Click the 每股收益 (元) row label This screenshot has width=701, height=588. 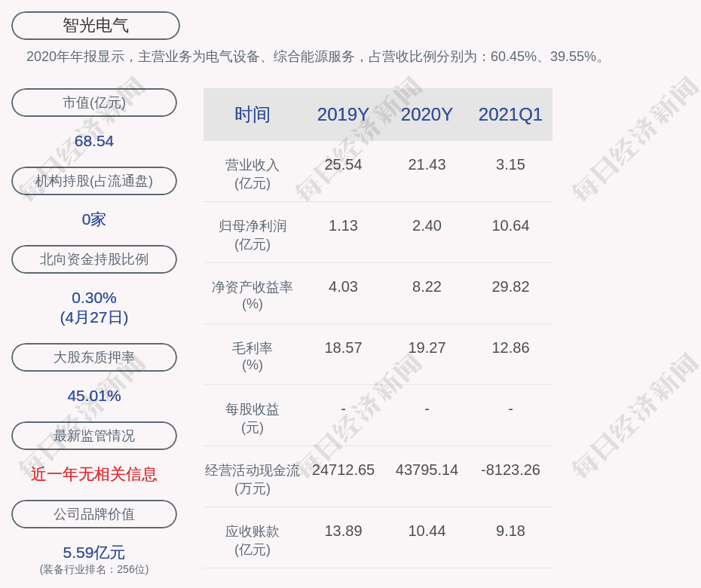pos(253,418)
